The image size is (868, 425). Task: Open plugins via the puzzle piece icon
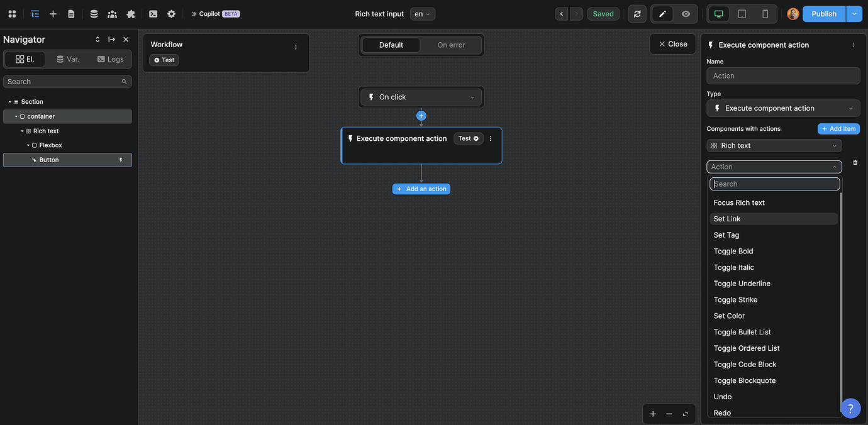[x=131, y=13]
